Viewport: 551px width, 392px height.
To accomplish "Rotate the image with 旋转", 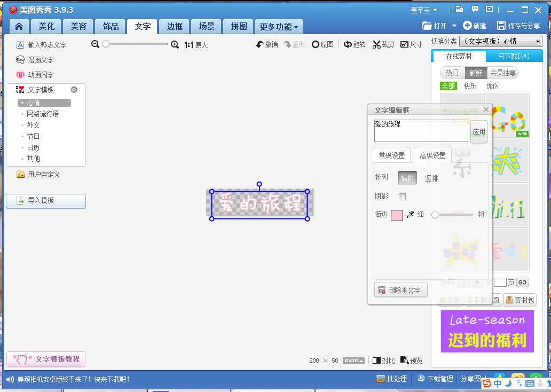I will point(355,44).
